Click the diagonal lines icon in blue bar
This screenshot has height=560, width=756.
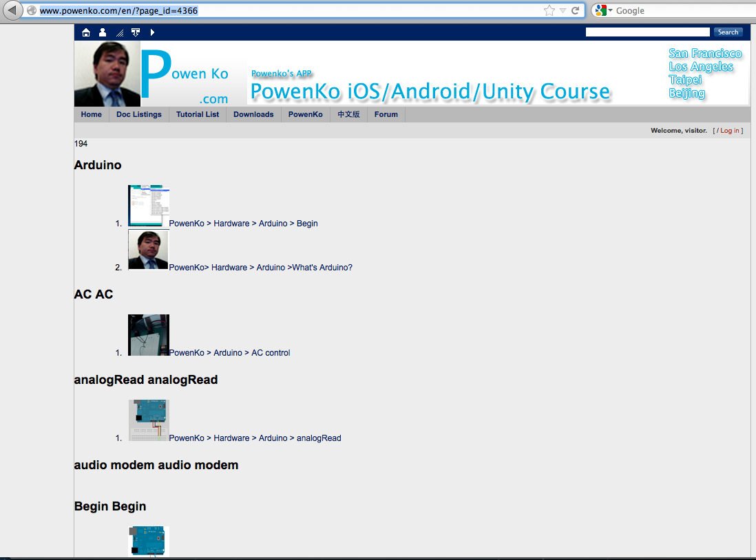120,33
